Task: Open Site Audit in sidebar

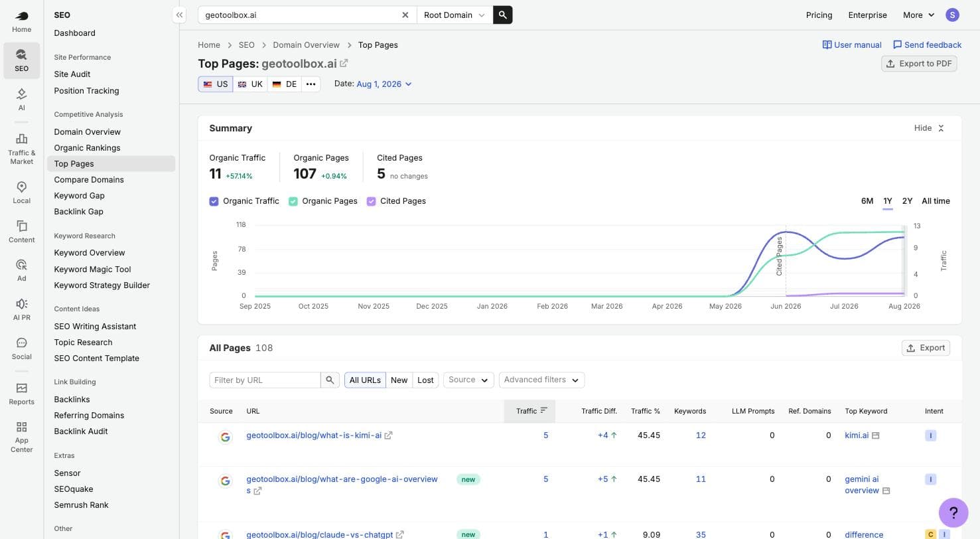Action: pyautogui.click(x=72, y=74)
